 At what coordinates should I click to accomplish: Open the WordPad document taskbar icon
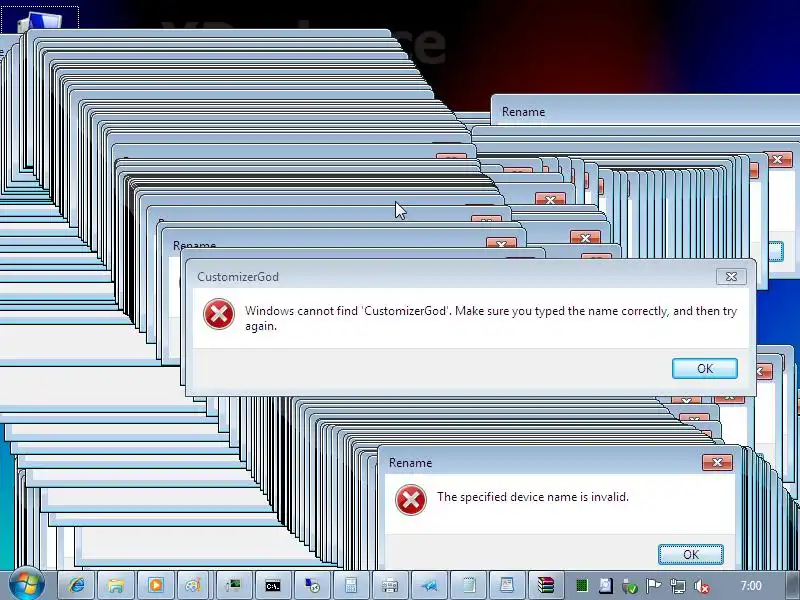pos(507,585)
